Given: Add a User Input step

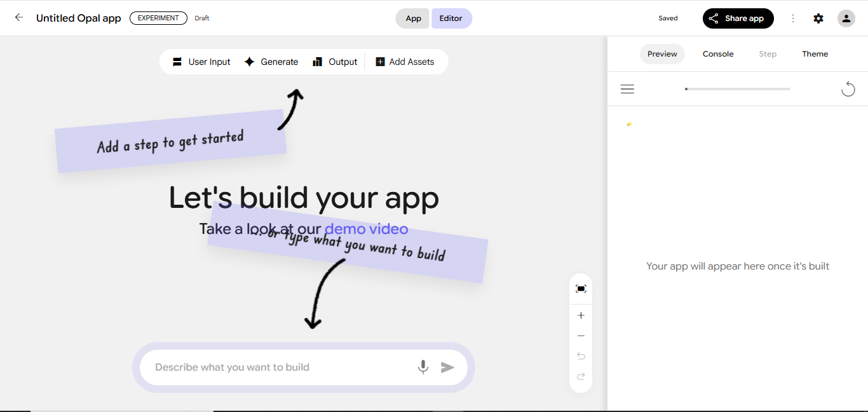Looking at the screenshot, I should pos(201,61).
